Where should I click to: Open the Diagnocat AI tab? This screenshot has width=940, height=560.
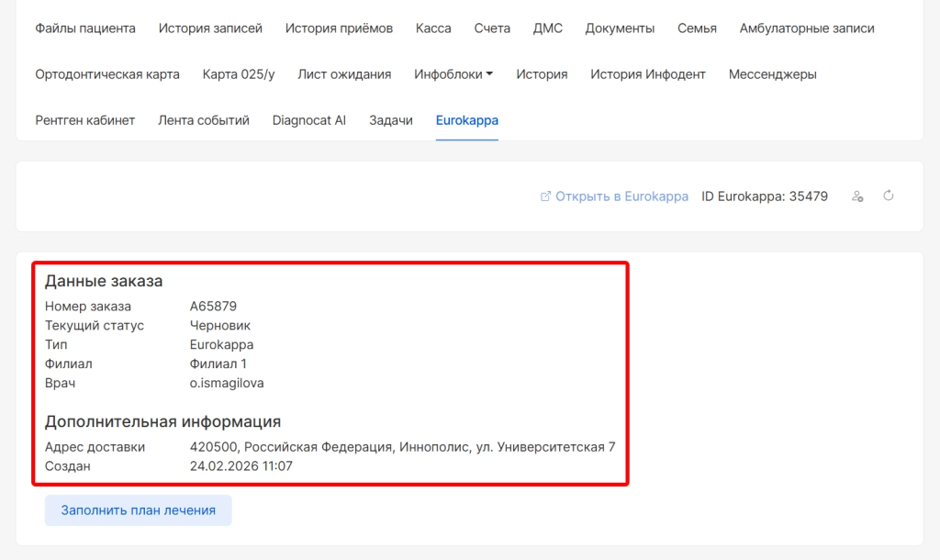[309, 120]
